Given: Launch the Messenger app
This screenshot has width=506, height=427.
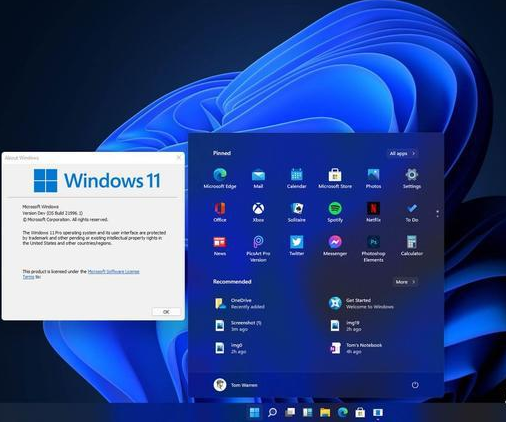Looking at the screenshot, I should click(335, 246).
